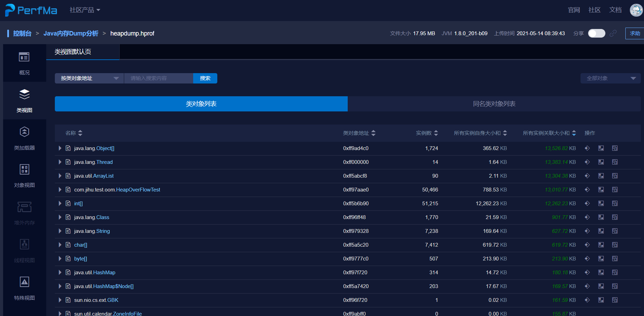
Task: Open 社区 in top navigation
Action: point(595,10)
